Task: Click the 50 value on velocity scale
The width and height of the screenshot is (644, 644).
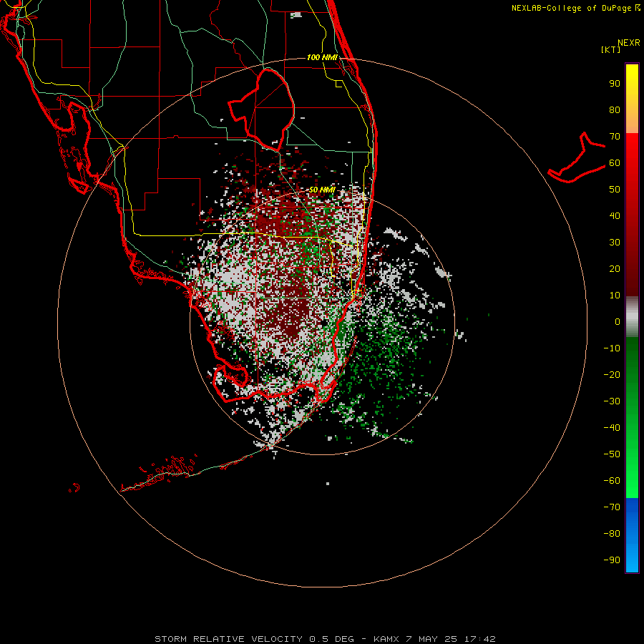Action: 615,190
